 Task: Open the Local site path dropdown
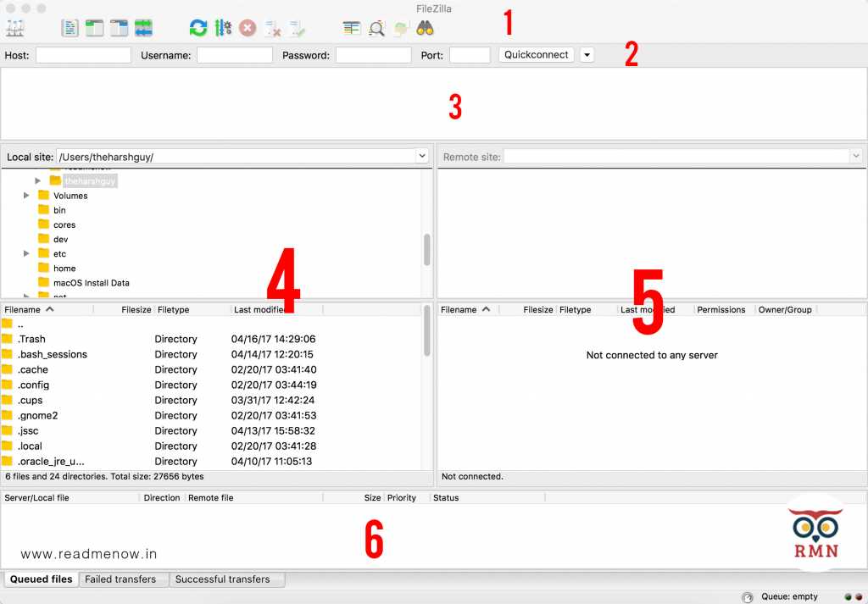click(x=421, y=156)
